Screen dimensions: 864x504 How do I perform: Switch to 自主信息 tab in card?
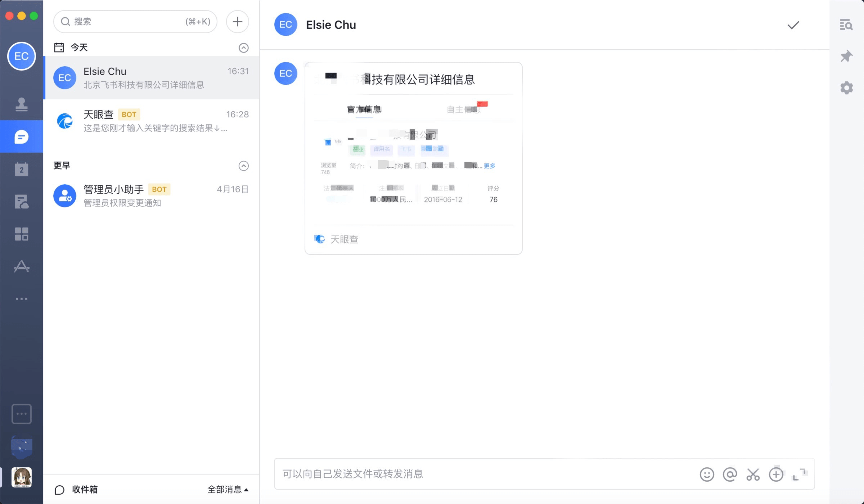click(x=464, y=109)
